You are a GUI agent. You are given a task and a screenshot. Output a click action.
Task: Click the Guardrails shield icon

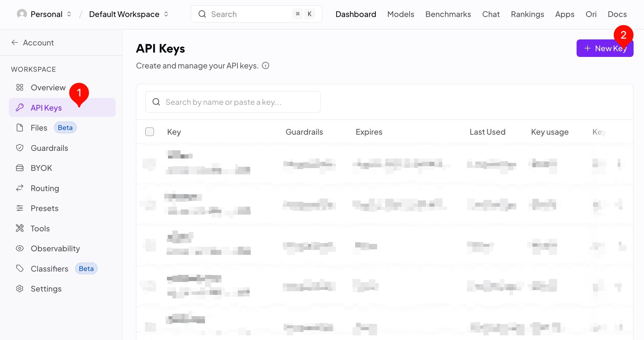click(20, 148)
